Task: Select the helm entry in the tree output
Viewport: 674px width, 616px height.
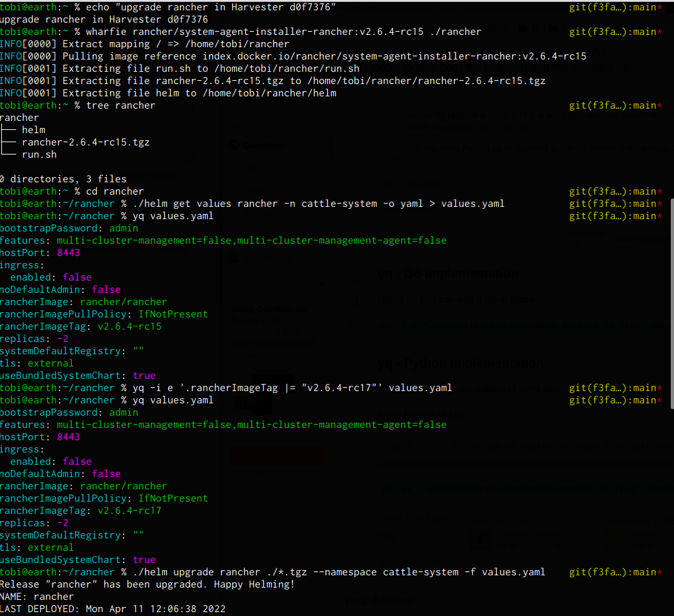Action: [34, 130]
